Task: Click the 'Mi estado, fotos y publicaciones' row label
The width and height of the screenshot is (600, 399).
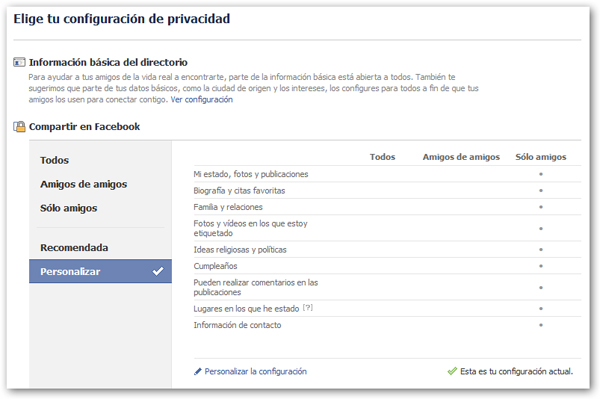Action: 251,174
